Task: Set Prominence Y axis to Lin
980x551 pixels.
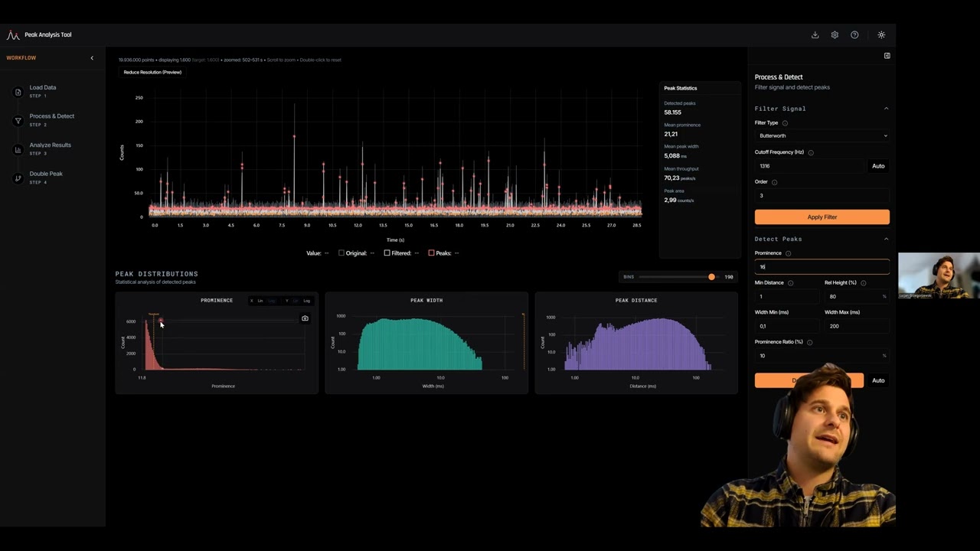Action: click(296, 301)
